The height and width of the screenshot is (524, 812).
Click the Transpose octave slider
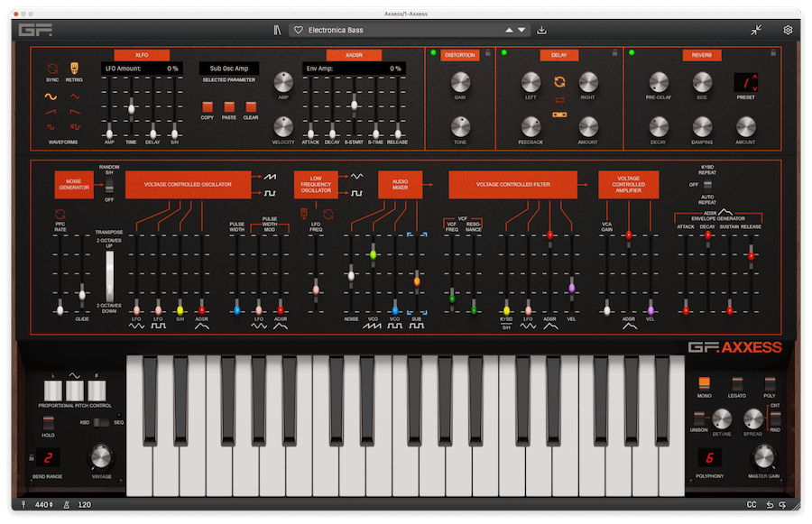109,275
